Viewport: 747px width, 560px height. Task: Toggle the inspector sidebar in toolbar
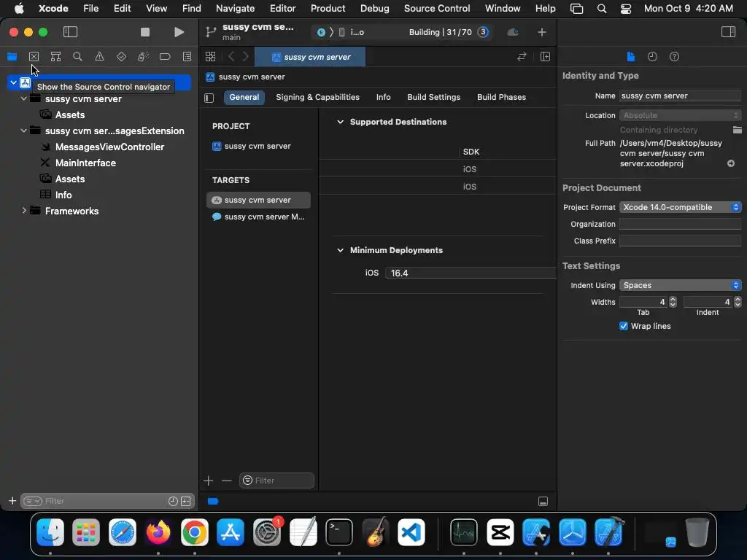coord(728,32)
